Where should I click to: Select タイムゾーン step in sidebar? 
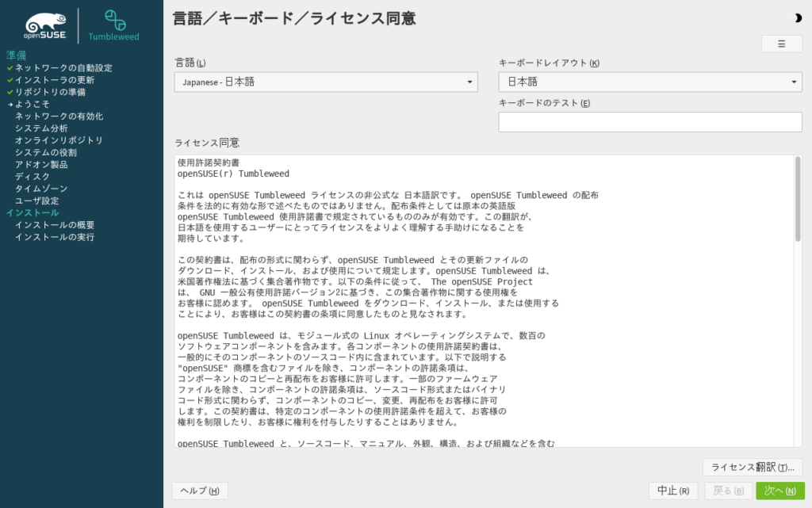pos(41,189)
